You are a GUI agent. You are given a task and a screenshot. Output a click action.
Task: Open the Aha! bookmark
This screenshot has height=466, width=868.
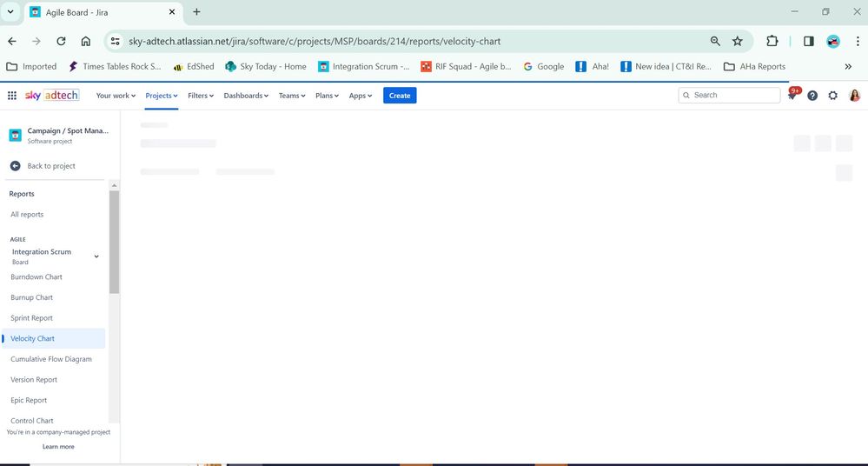pyautogui.click(x=593, y=66)
